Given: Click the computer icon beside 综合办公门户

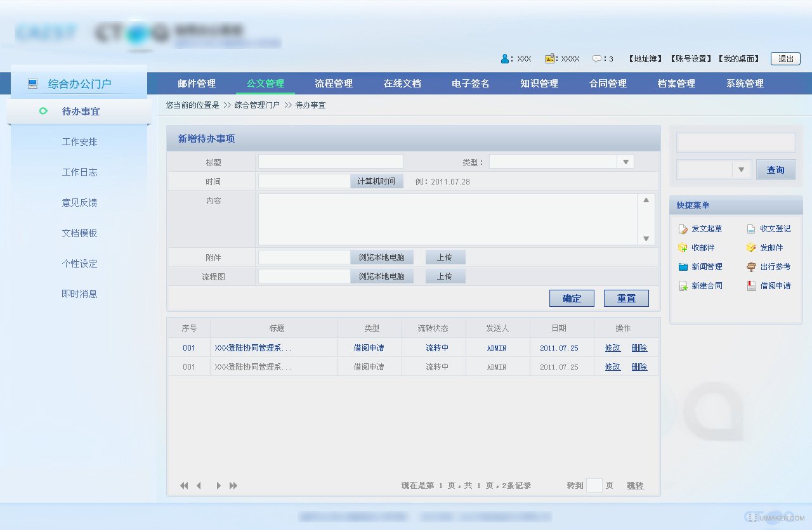Looking at the screenshot, I should 33,83.
